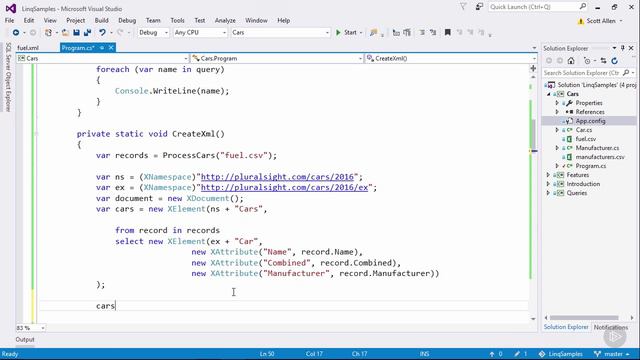Expand the Manufacturer.cs node

point(557,148)
